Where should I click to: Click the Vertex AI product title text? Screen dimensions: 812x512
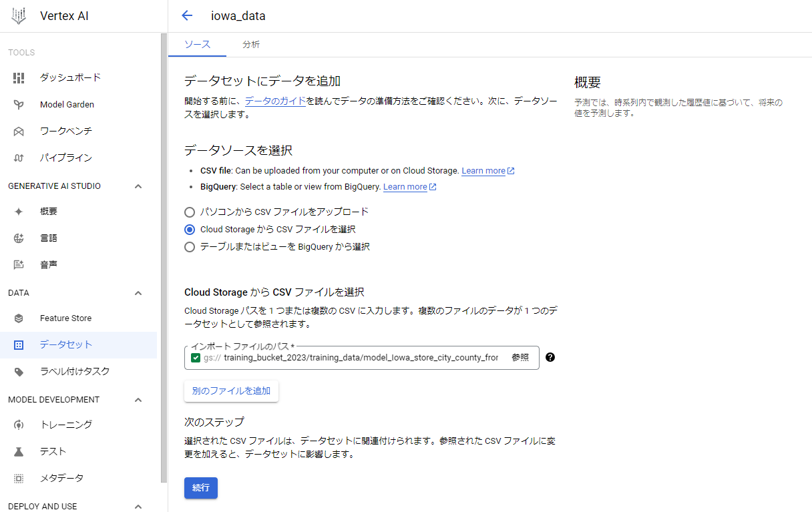[64, 16]
